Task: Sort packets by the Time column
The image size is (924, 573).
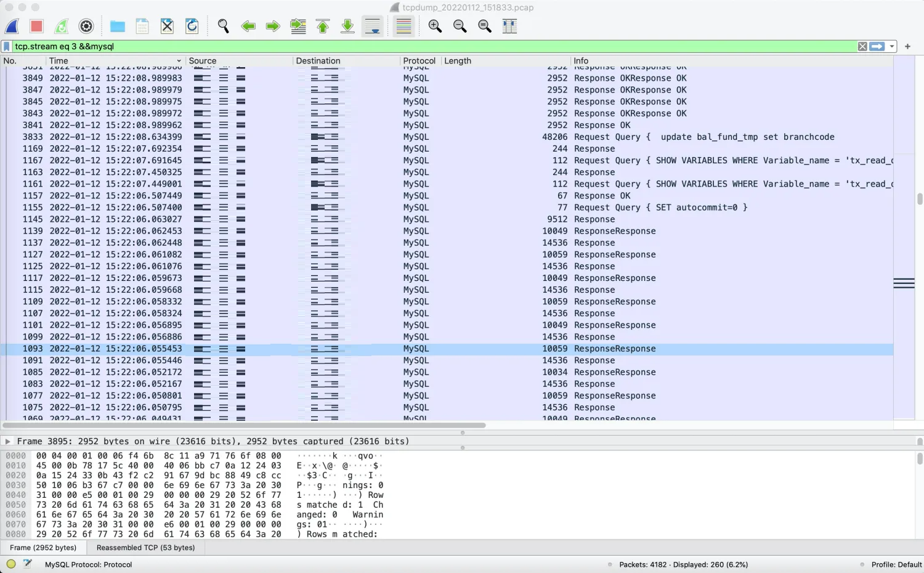Action: tap(115, 60)
